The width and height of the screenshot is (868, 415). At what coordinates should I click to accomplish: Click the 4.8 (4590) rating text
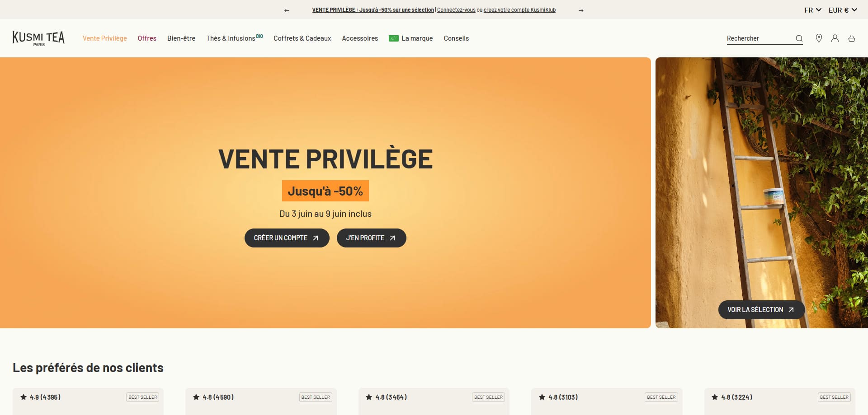[x=218, y=397]
